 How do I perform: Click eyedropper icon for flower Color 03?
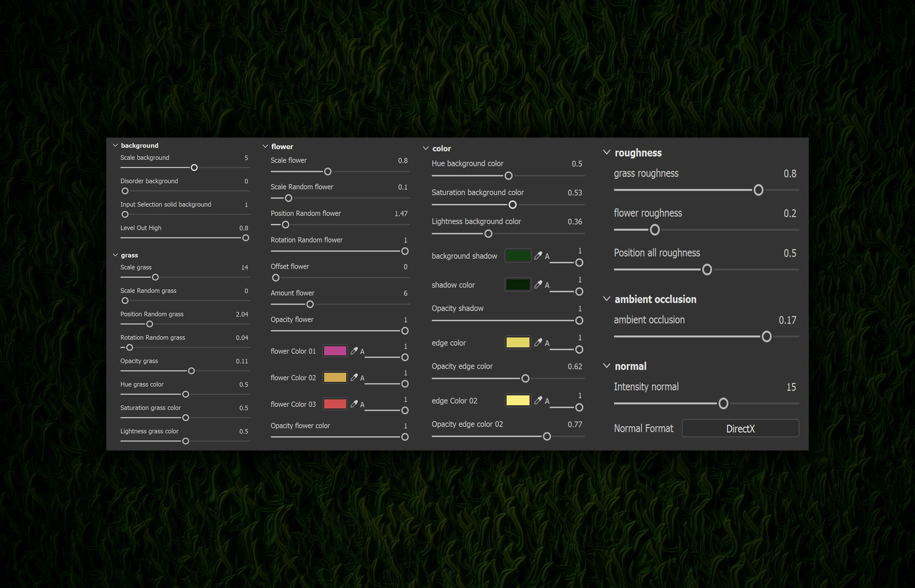(x=354, y=403)
